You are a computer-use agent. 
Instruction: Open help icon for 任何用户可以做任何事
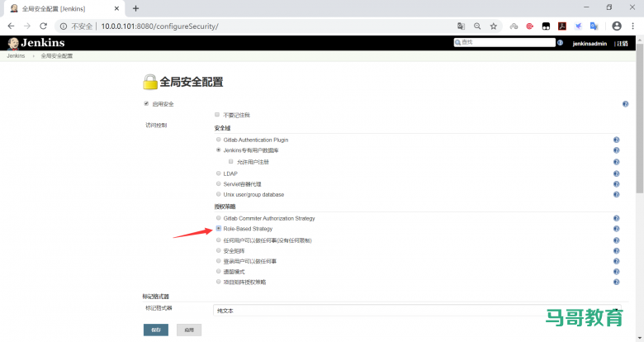pyautogui.click(x=616, y=240)
